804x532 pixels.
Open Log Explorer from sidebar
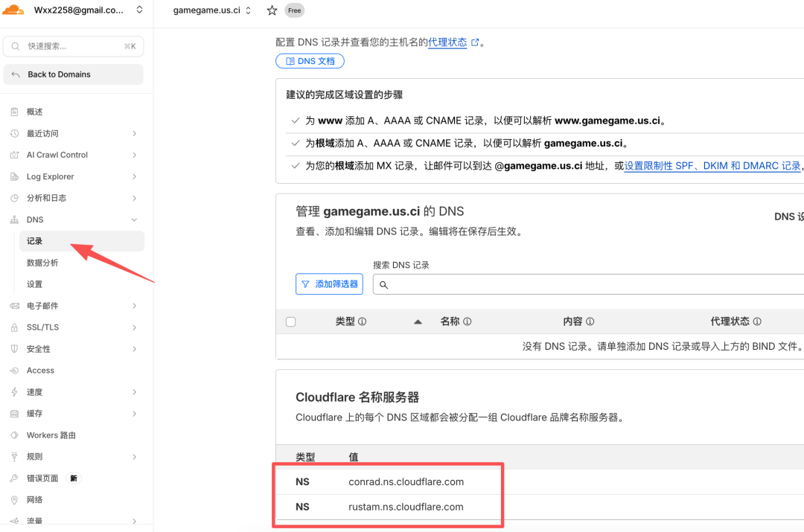[51, 176]
